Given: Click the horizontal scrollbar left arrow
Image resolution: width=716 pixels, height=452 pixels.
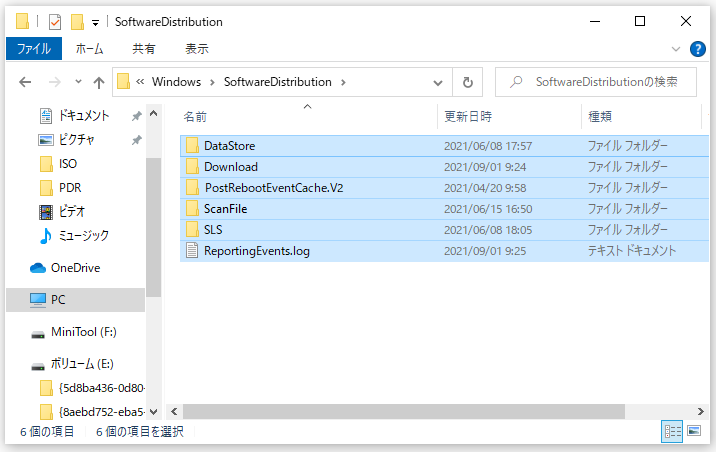Looking at the screenshot, I should (x=174, y=411).
